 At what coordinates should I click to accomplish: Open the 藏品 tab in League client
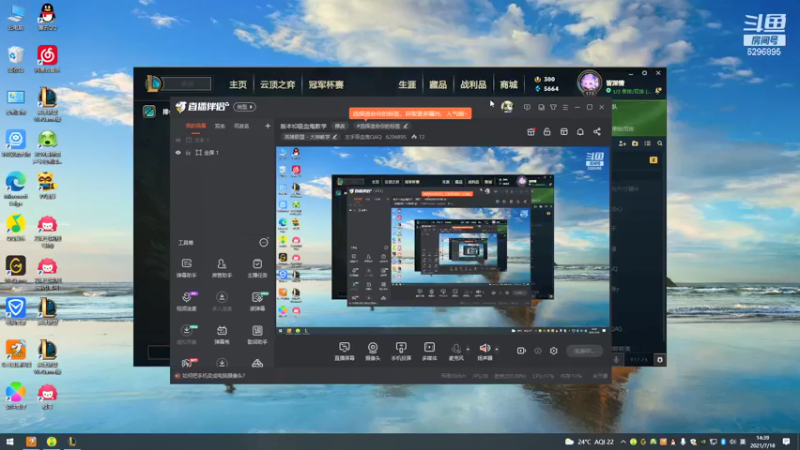pyautogui.click(x=438, y=85)
